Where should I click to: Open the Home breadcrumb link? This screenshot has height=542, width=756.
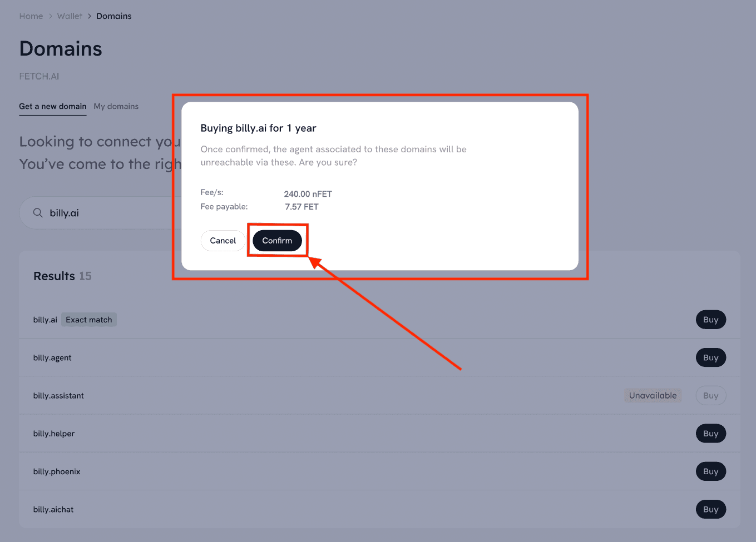pos(31,16)
